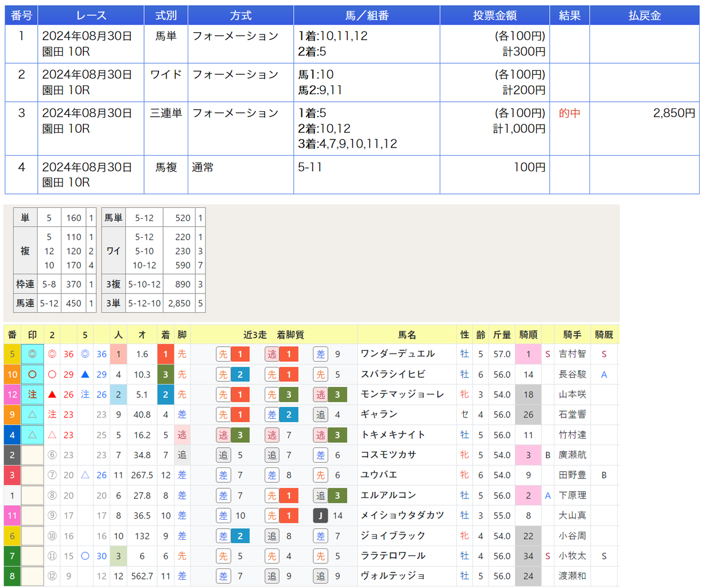Sort by the 馬名 column header
706x588 pixels.
[407, 335]
